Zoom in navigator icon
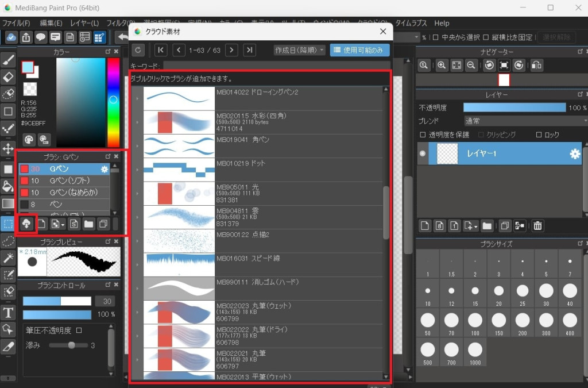 [x=442, y=66]
